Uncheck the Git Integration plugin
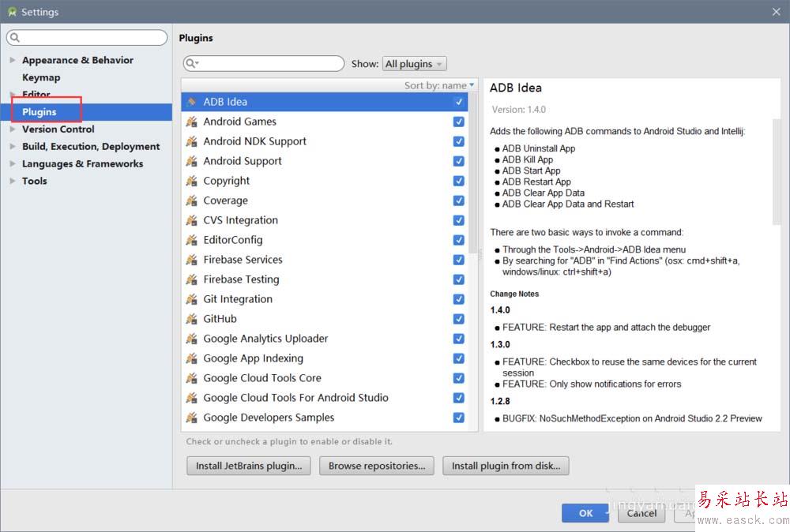Screen dimensions: 790x532 (458, 299)
